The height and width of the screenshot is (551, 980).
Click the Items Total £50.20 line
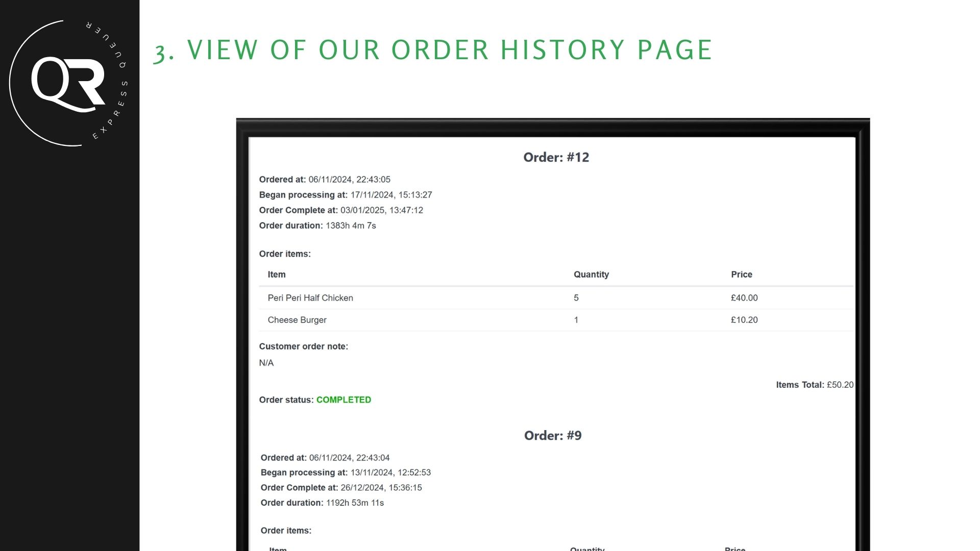pyautogui.click(x=814, y=385)
